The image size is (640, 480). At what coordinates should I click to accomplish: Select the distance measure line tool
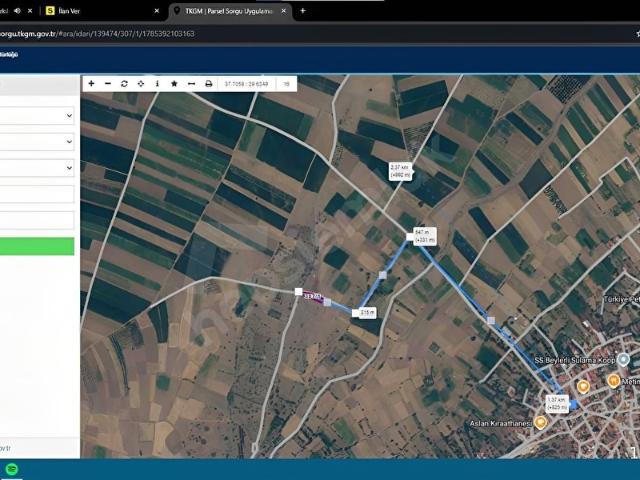(191, 84)
